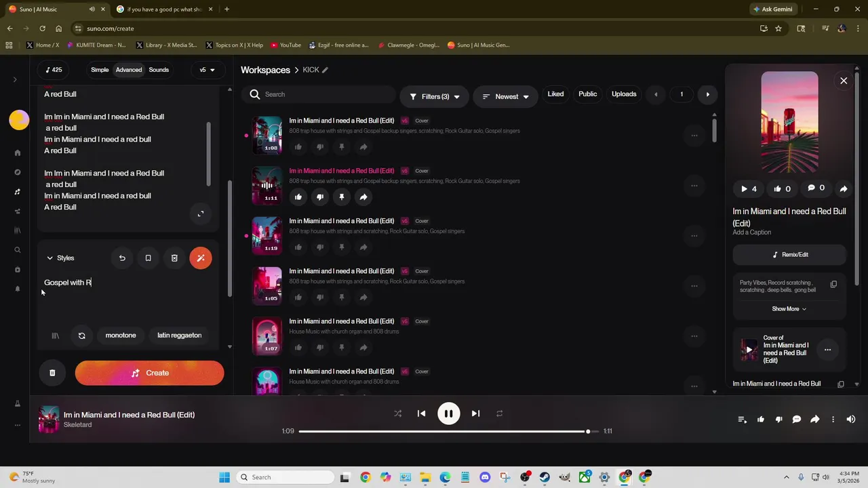This screenshot has width=868, height=488.
Task: Click the Create button
Action: coord(149,373)
